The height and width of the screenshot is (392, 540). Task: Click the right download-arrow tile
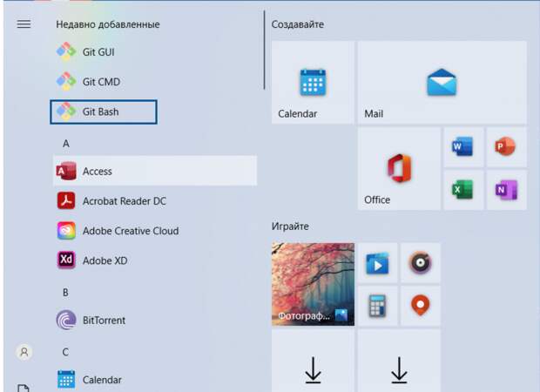(399, 361)
